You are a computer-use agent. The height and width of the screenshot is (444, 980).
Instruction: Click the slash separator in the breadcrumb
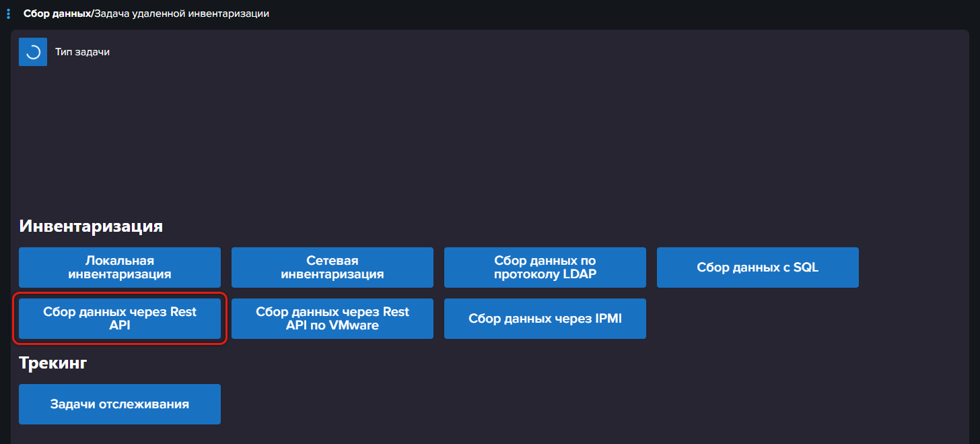pos(92,13)
